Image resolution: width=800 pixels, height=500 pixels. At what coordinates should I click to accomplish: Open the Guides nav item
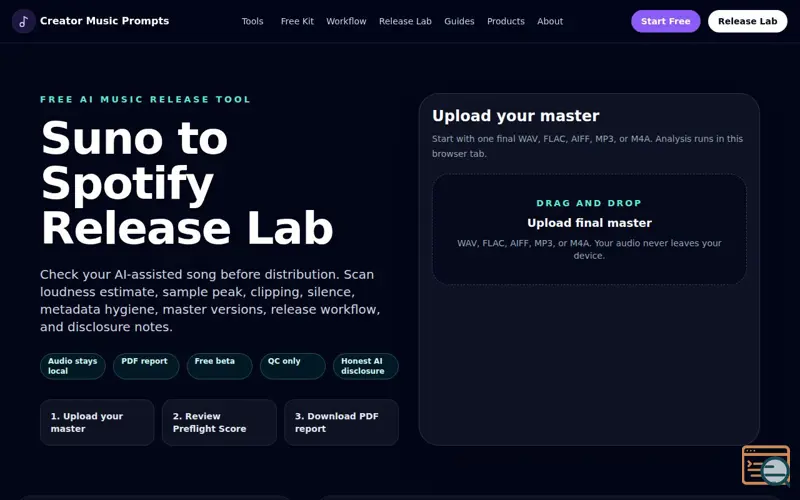click(x=459, y=21)
